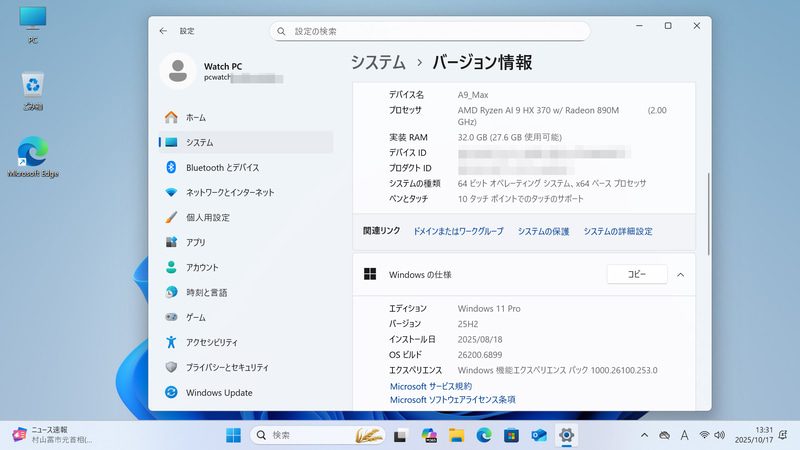Viewport: 800px width, 450px height.
Task: Open システムの詳細設定 link
Action: click(618, 231)
